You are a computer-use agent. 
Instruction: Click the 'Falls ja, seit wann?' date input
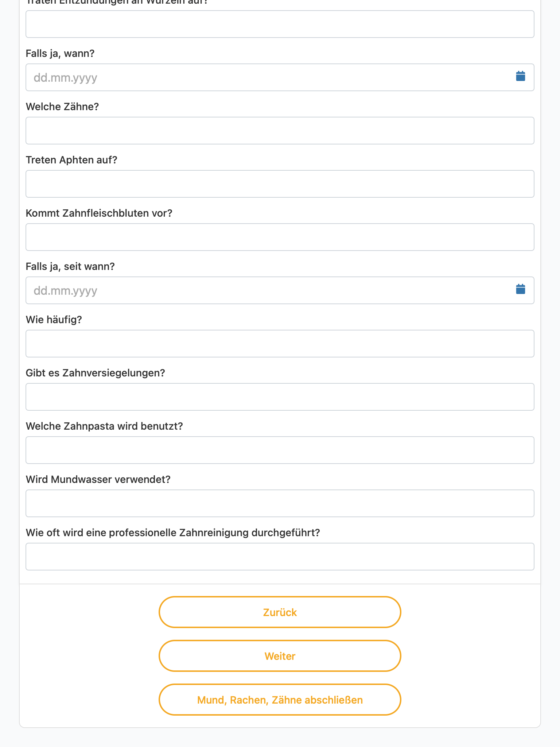coord(280,290)
